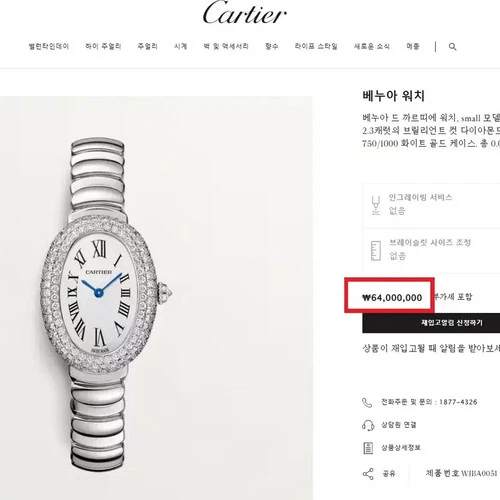Select the 향수 menu item

272,46
